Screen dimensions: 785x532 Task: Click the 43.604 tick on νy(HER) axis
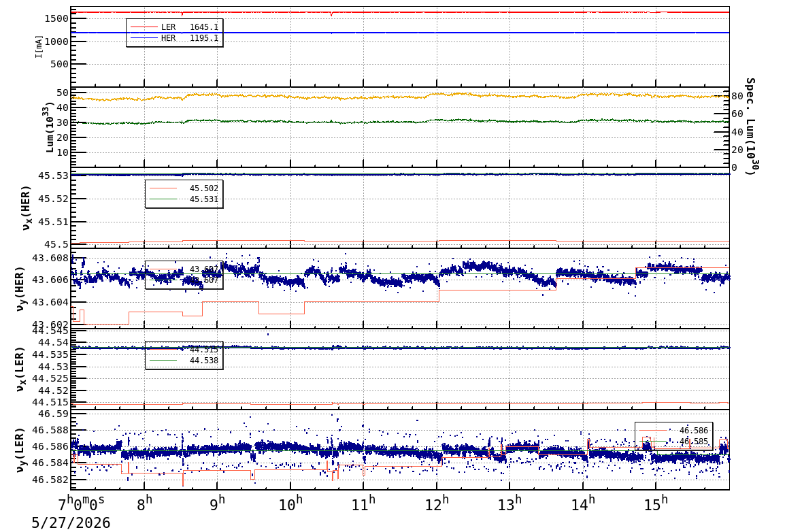click(50, 302)
